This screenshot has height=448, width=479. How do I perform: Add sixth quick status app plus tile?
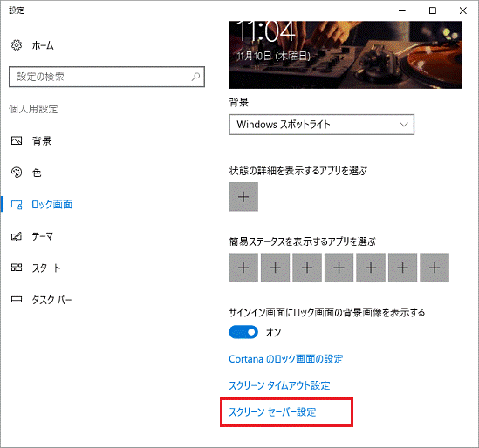[x=402, y=268]
